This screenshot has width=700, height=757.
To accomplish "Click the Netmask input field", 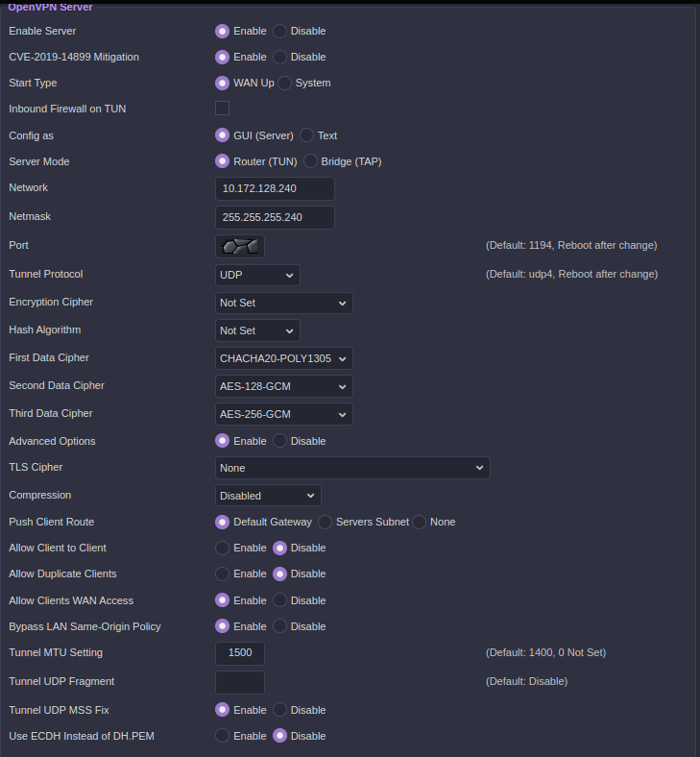I will click(x=275, y=217).
